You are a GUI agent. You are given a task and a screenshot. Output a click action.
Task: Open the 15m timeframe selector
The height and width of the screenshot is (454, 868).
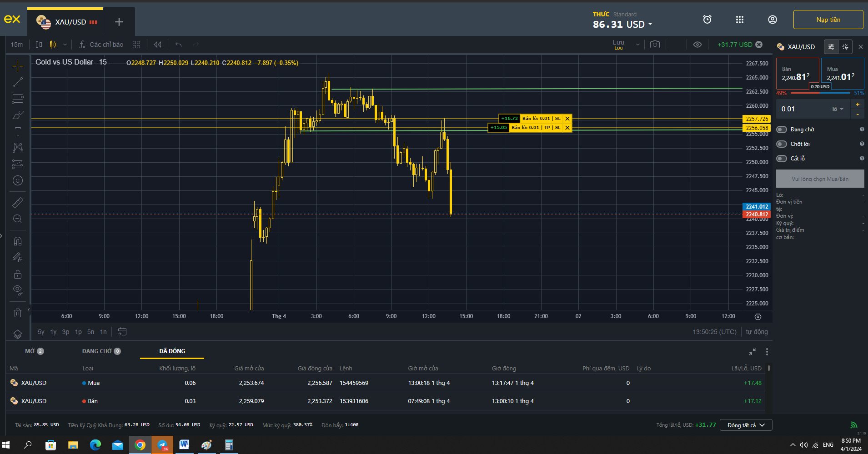pos(17,45)
